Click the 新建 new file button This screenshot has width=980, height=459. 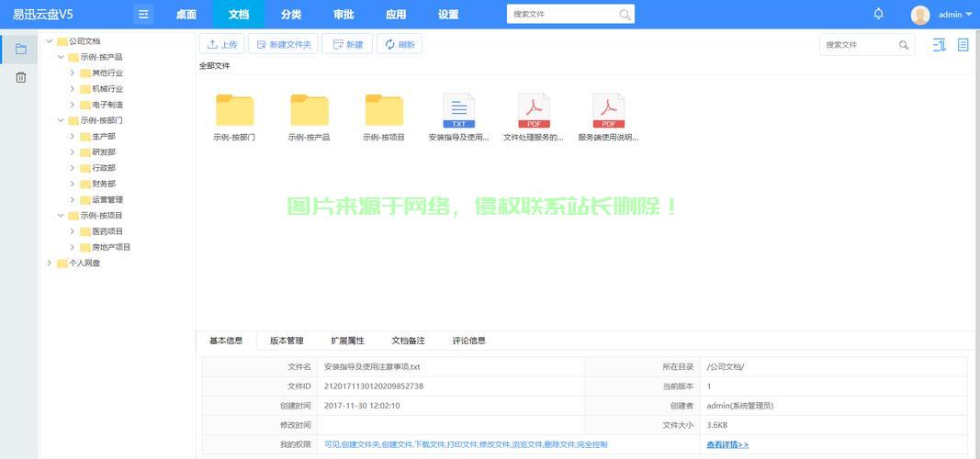(x=347, y=44)
